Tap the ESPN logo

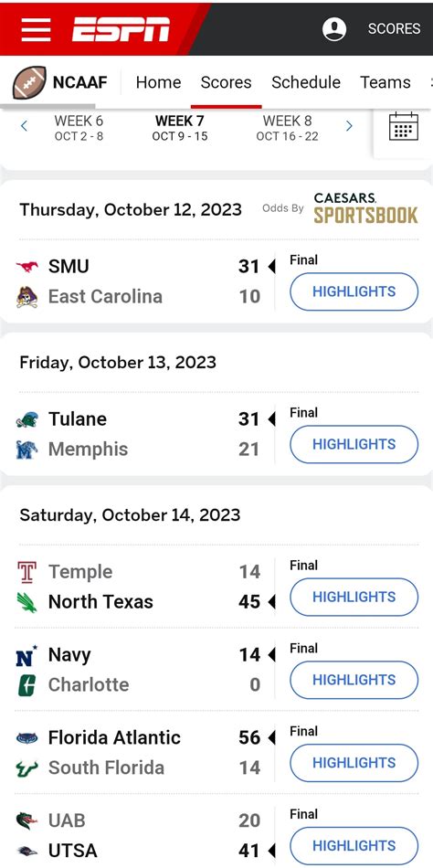click(x=121, y=29)
